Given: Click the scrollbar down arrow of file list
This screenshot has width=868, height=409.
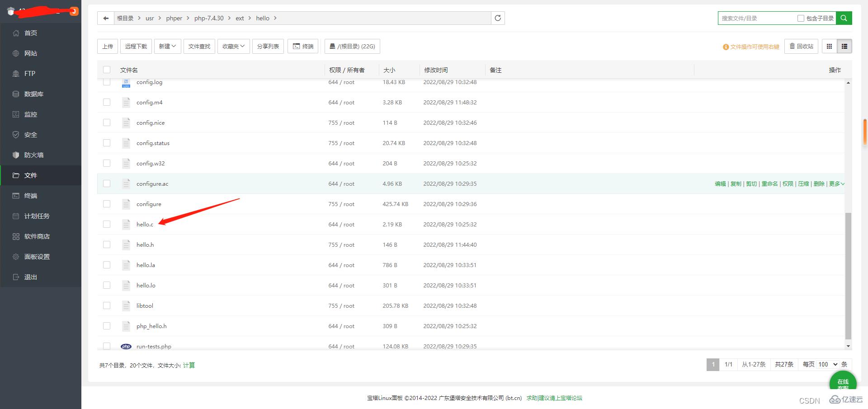Looking at the screenshot, I should click(848, 346).
